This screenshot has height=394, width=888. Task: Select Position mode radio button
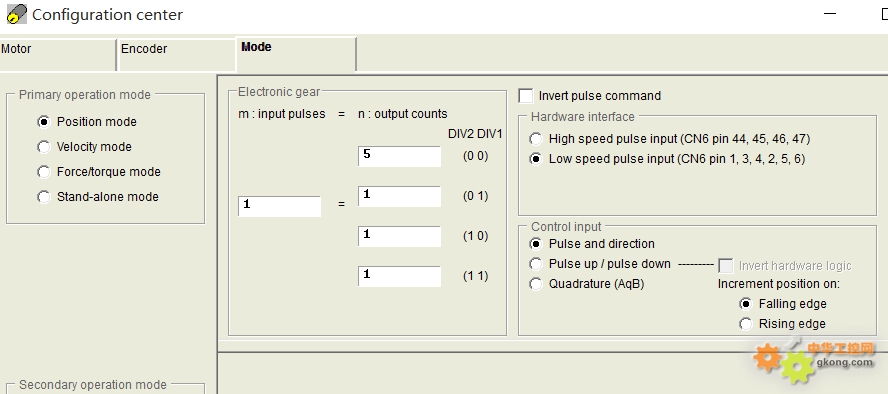point(44,122)
